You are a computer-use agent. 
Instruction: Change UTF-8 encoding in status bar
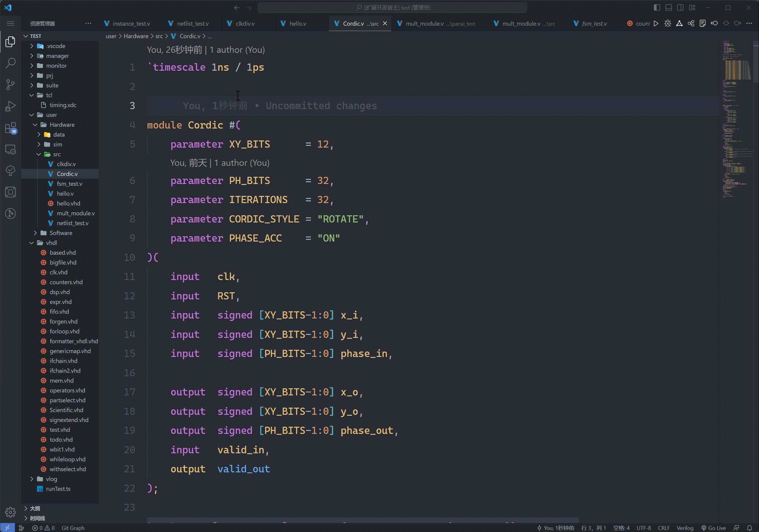pyautogui.click(x=644, y=528)
